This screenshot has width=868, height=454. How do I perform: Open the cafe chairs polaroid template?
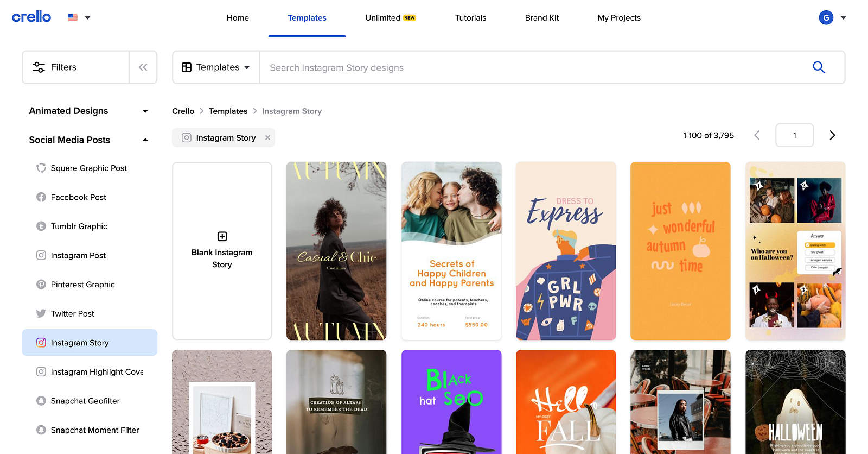pos(680,402)
